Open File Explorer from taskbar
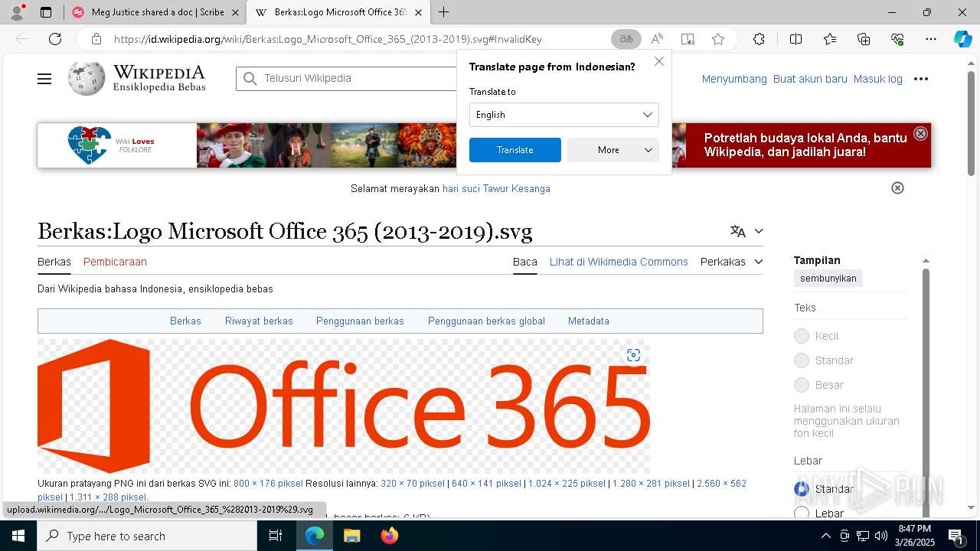 pos(351,536)
